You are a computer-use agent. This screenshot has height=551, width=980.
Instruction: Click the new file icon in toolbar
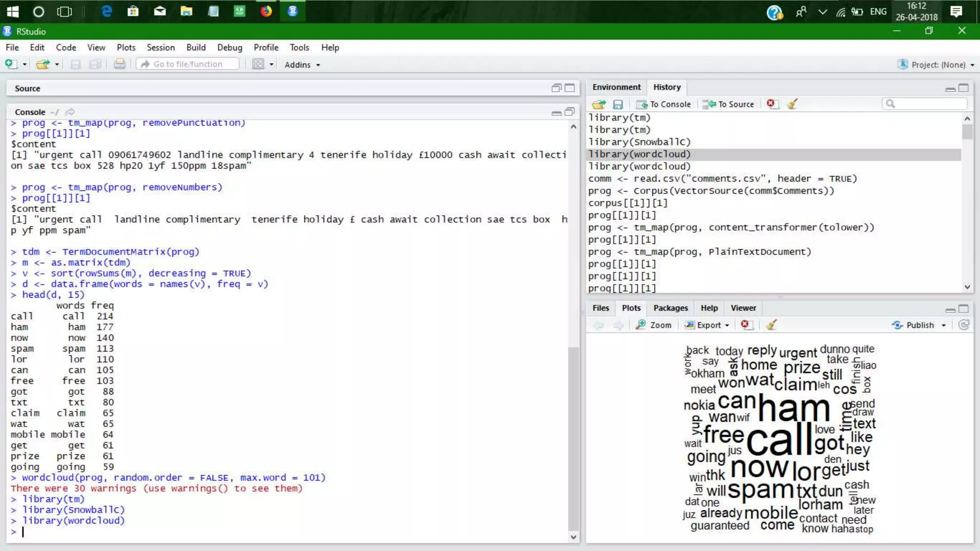[11, 64]
